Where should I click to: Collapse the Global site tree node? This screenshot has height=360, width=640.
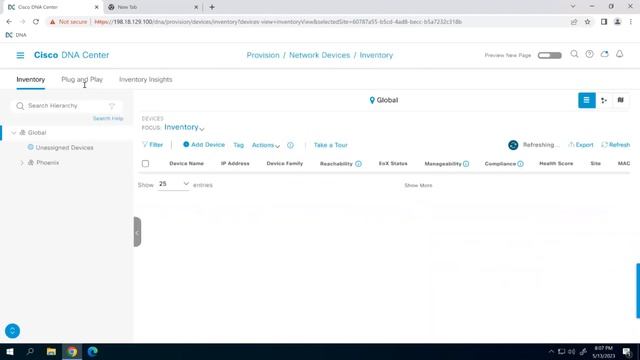[x=13, y=133]
